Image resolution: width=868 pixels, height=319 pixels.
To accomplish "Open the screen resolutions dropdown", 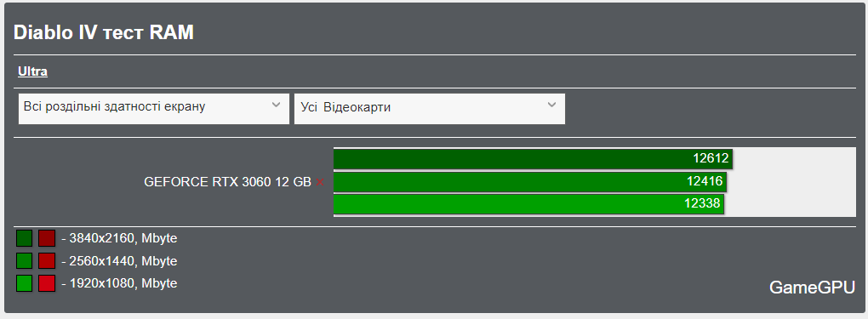I will pyautogui.click(x=154, y=109).
